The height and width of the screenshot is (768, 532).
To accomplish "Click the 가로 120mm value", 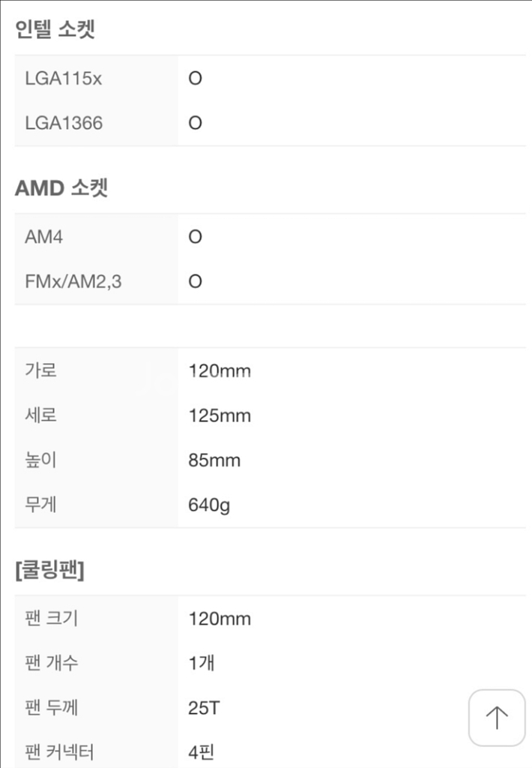I will click(219, 370).
